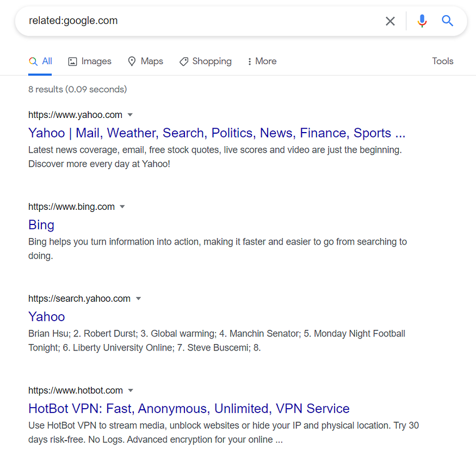Viewport: 476px width, 450px height.
Task: Open the Bing result title link
Action: [x=41, y=225]
